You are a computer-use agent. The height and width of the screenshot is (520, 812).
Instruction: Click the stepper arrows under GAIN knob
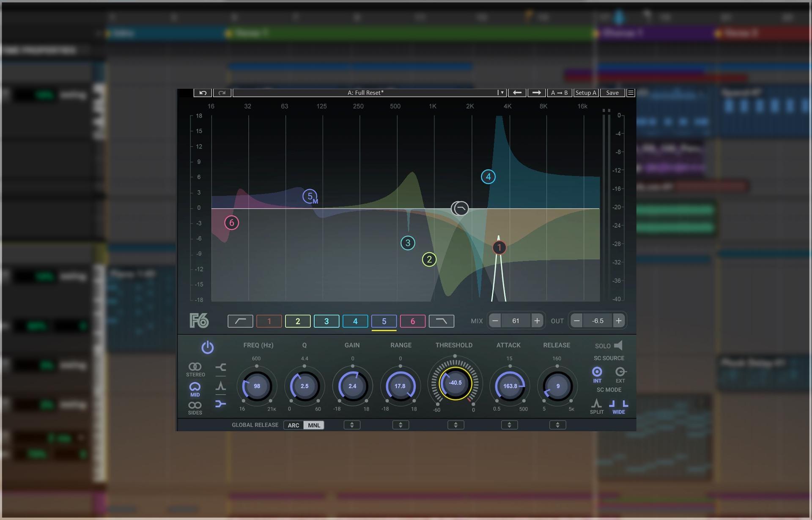pyautogui.click(x=352, y=425)
